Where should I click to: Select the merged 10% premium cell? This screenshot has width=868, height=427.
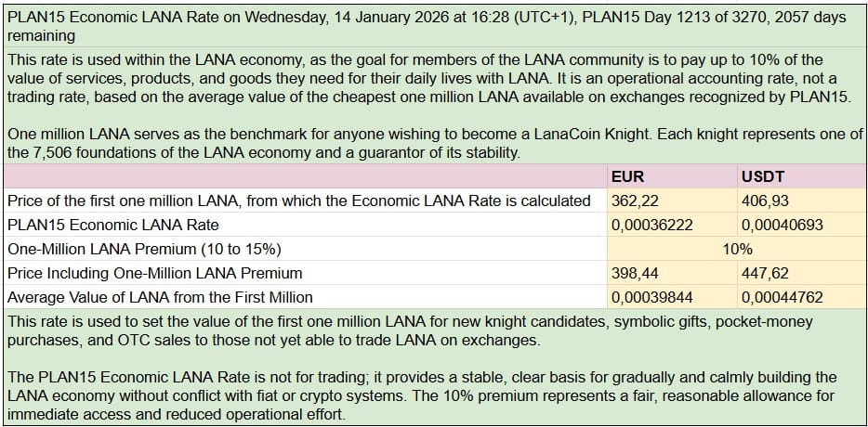click(736, 249)
